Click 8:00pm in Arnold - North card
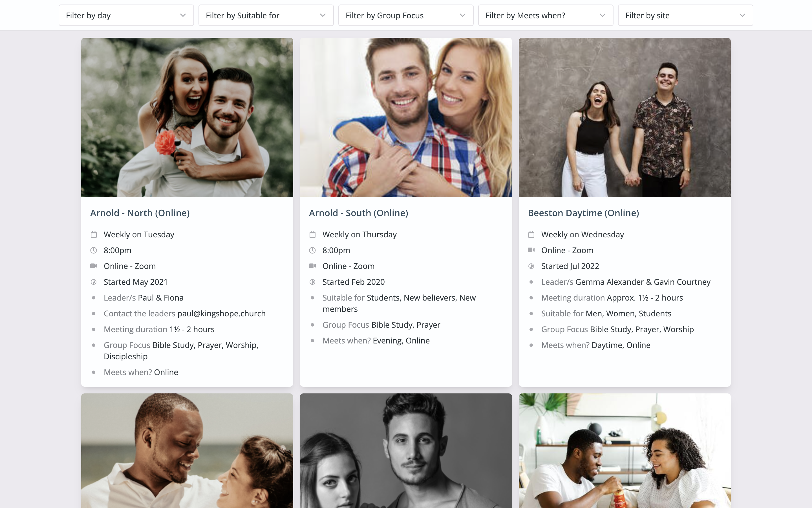Image resolution: width=812 pixels, height=508 pixels. [x=118, y=250]
